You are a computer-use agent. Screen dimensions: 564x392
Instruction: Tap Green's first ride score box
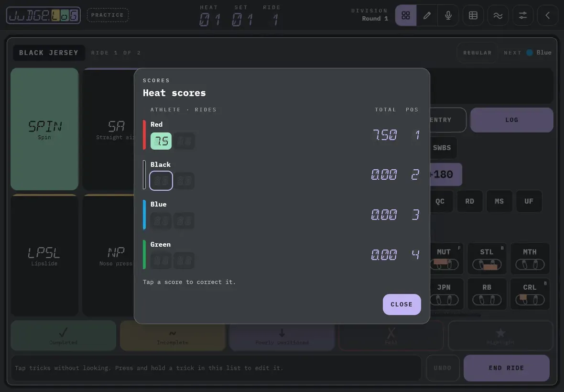tap(161, 261)
